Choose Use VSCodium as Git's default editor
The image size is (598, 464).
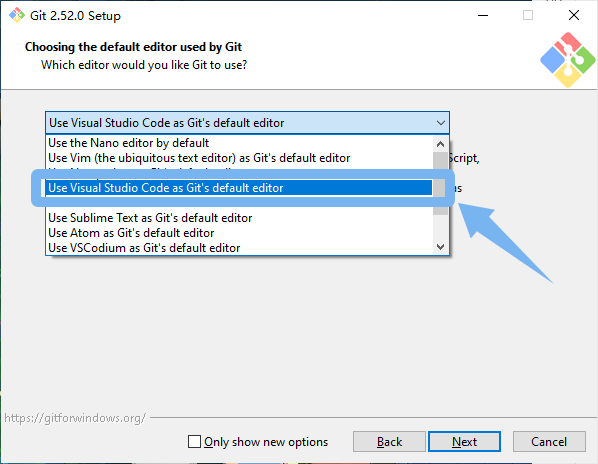point(144,248)
